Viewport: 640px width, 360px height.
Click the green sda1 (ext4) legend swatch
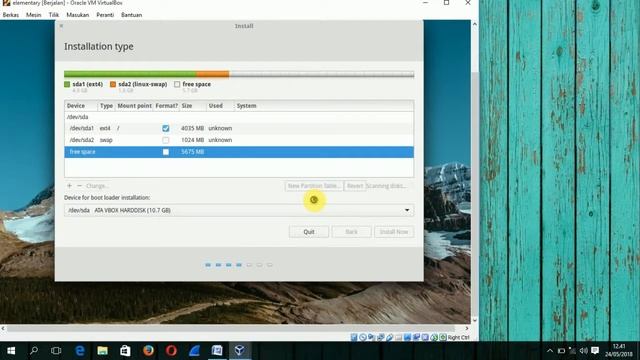67,84
